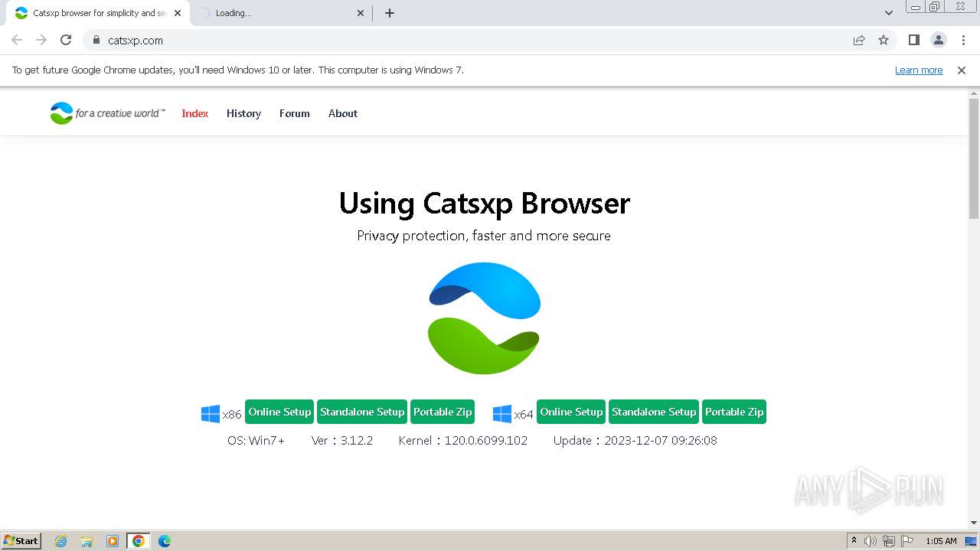This screenshot has width=980, height=551.
Task: Click the Kernel 120.0.6099.102 text
Action: pos(463,440)
